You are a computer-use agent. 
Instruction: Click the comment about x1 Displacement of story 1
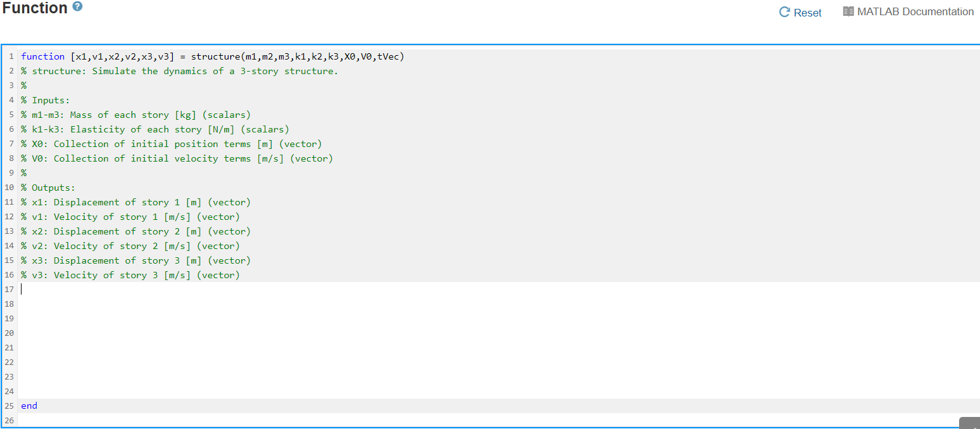135,202
